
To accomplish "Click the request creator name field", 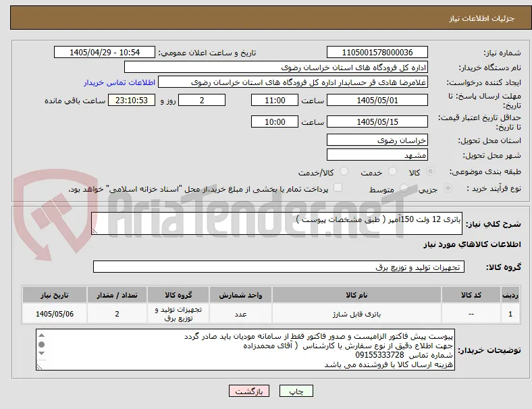I will 293,82.
